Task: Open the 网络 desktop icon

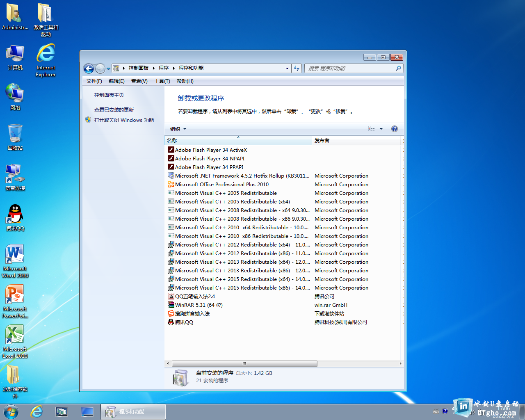Action: 15,97
